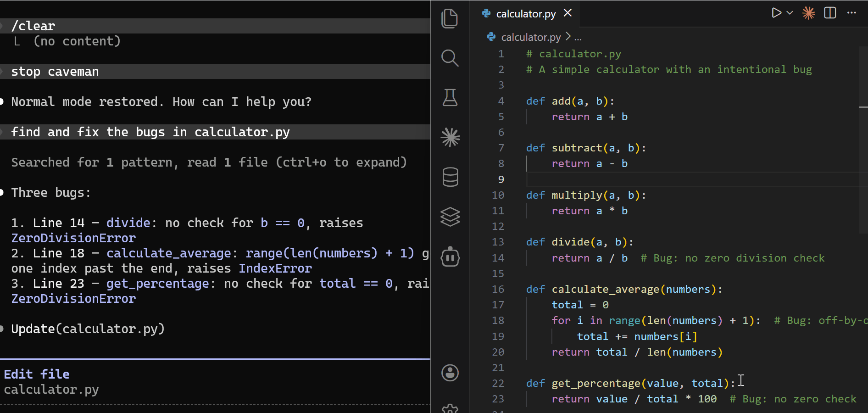Split the editor with layout icon
Screen dimensions: 868x413
(830, 13)
